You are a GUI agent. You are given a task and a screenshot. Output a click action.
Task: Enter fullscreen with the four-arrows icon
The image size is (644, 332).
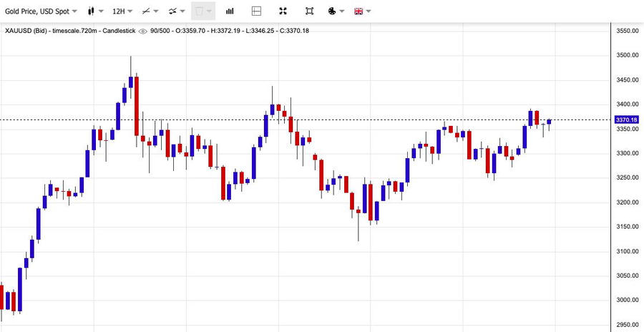283,11
